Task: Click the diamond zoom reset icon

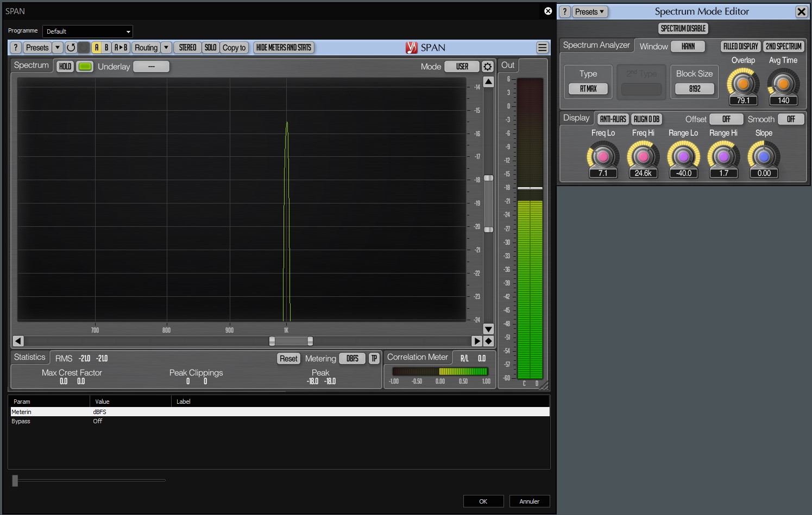Action: point(488,341)
